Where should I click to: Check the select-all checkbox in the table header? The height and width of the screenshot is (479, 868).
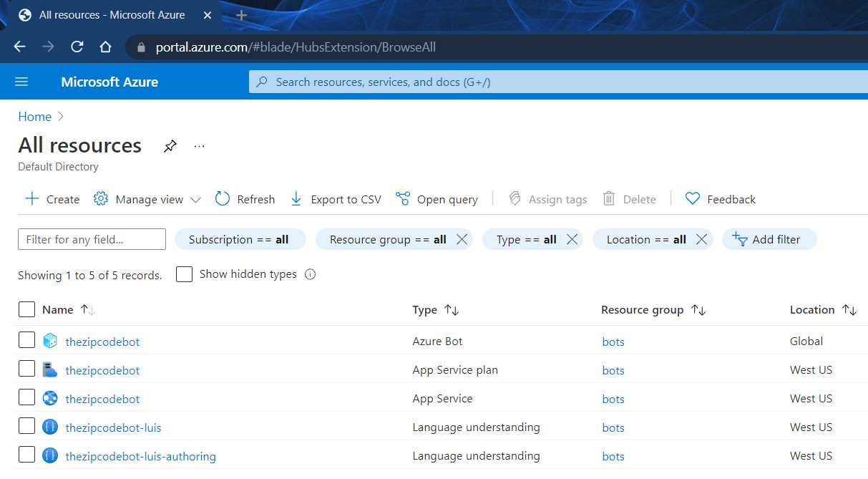(26, 309)
